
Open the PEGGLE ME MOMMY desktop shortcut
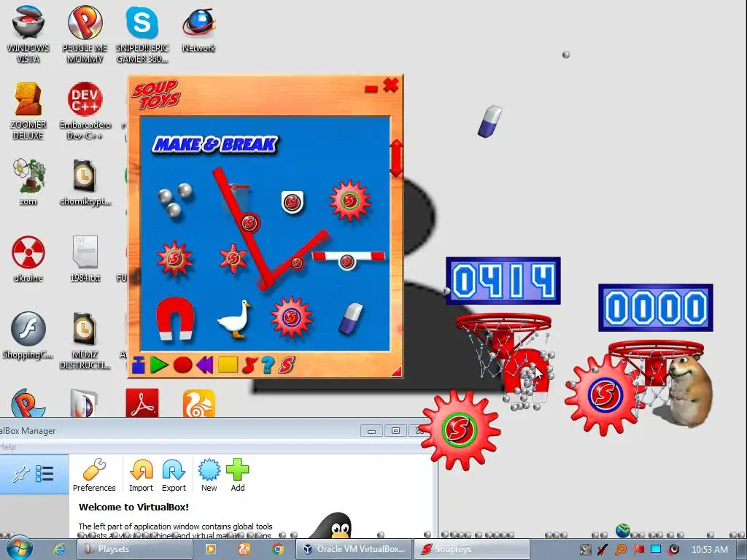[x=85, y=34]
